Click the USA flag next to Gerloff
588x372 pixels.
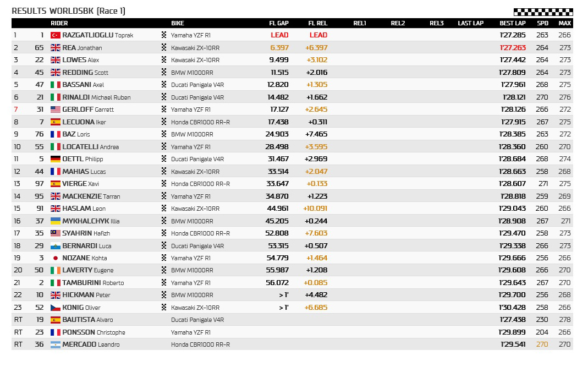coord(55,110)
